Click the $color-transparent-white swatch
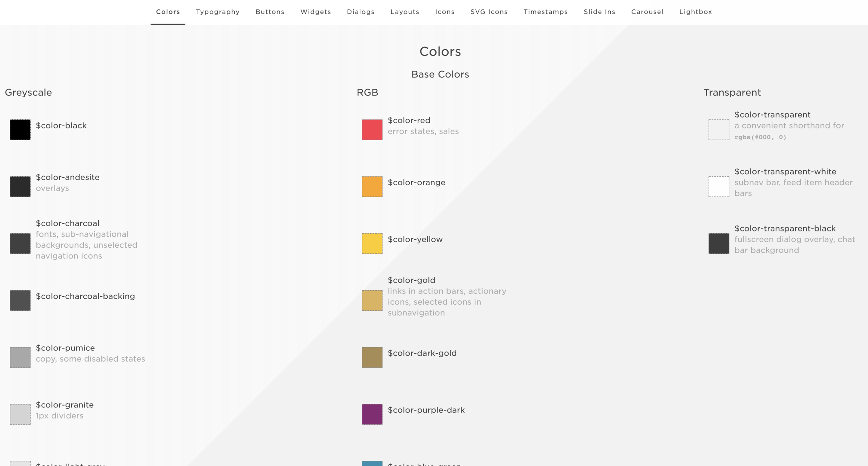Image resolution: width=868 pixels, height=466 pixels. point(719,187)
